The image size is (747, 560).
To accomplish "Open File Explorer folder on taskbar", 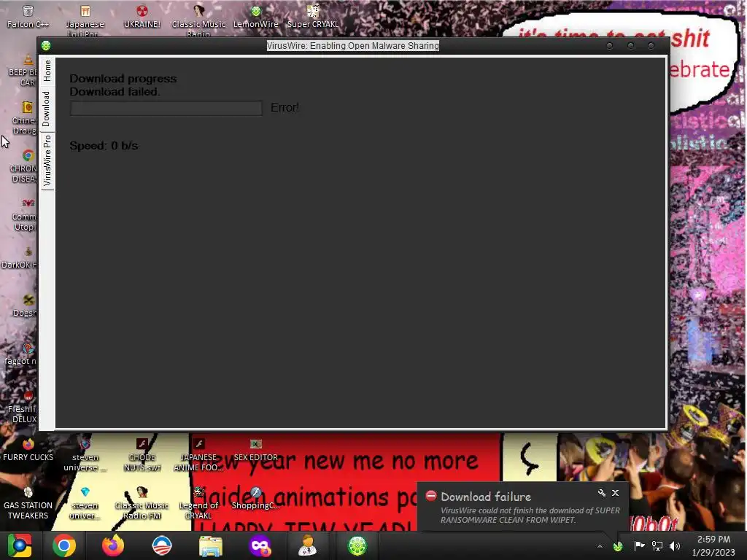I will point(211,545).
